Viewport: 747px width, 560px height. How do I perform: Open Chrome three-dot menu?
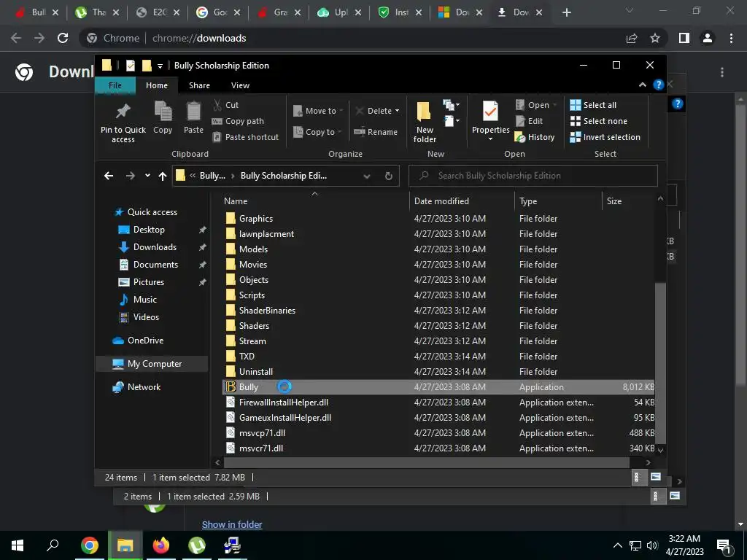click(x=731, y=38)
